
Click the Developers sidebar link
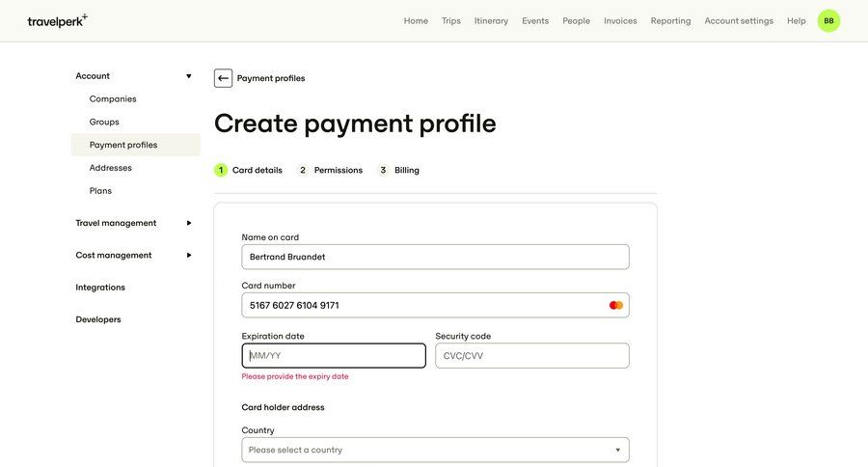[98, 319]
